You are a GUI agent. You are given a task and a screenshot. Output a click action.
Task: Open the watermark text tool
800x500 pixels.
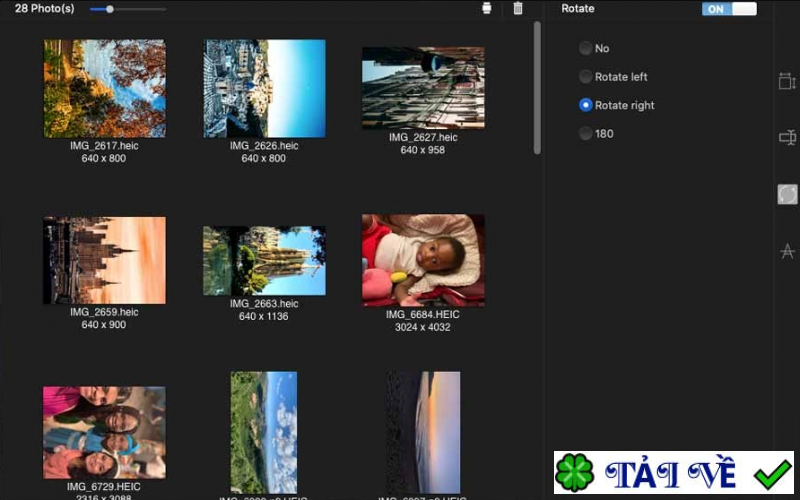787,251
